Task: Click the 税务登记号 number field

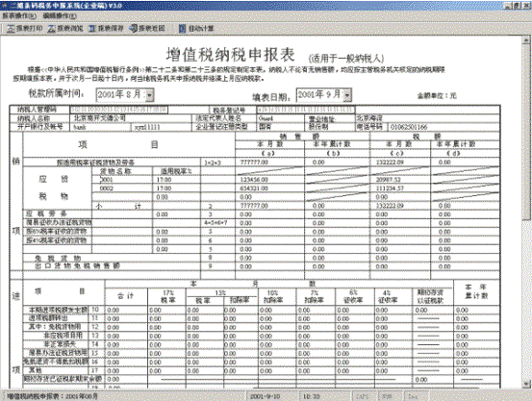Action: click(306, 110)
